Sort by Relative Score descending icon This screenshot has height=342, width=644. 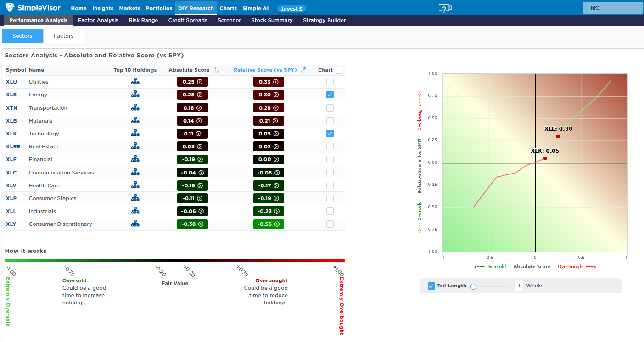click(303, 70)
